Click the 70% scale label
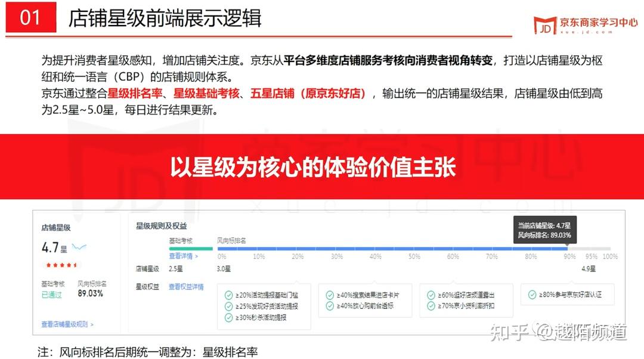This screenshot has width=644, height=359. pos(492,256)
